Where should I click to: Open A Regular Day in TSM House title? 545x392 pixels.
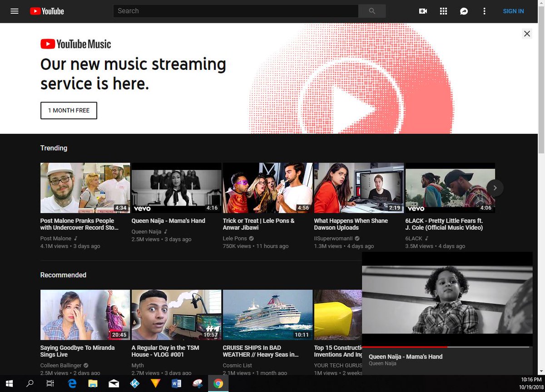tap(165, 351)
